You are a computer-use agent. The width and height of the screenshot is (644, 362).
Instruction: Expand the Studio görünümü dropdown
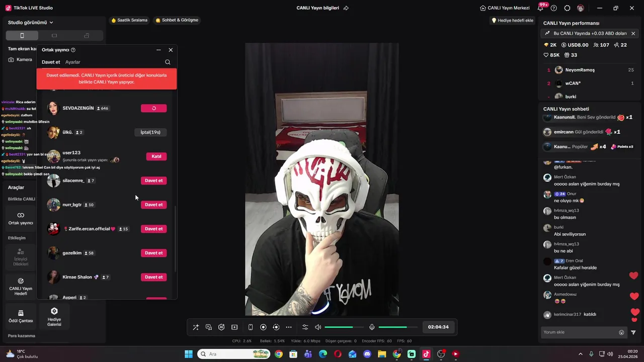[x=30, y=23]
